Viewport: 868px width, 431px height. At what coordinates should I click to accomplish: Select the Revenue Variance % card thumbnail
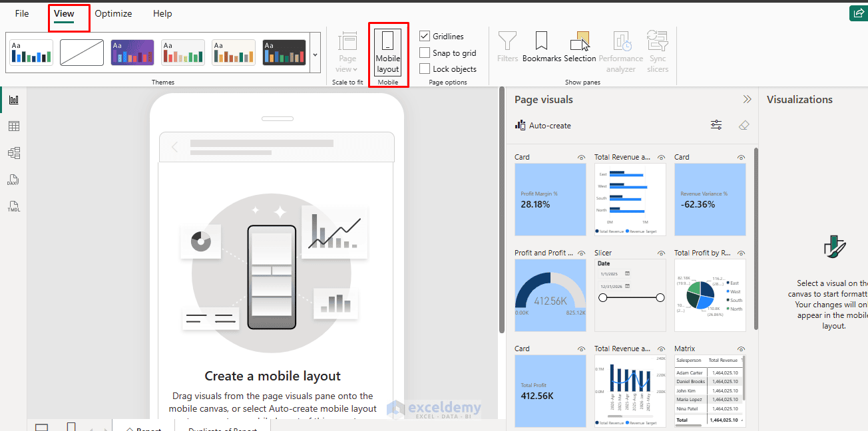pyautogui.click(x=710, y=200)
